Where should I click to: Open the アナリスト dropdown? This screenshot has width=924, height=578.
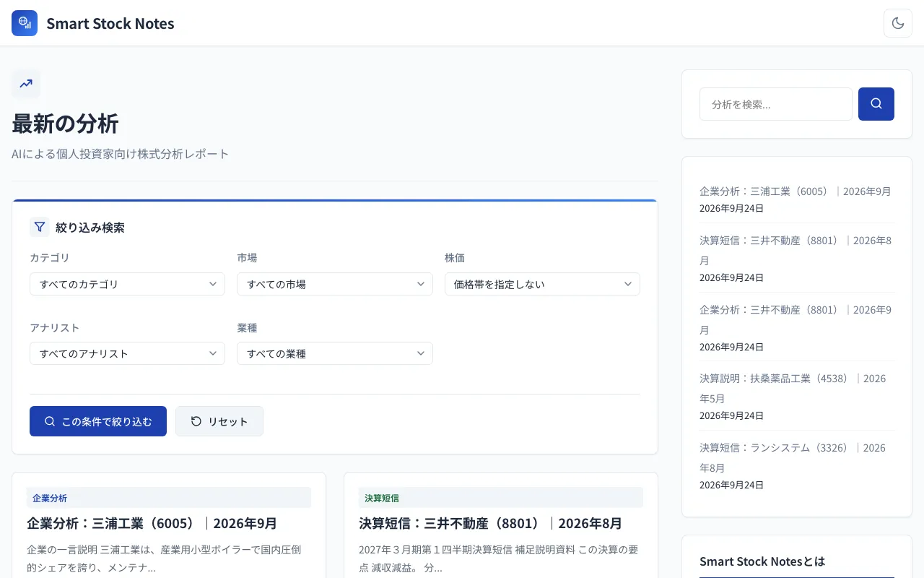coord(127,353)
